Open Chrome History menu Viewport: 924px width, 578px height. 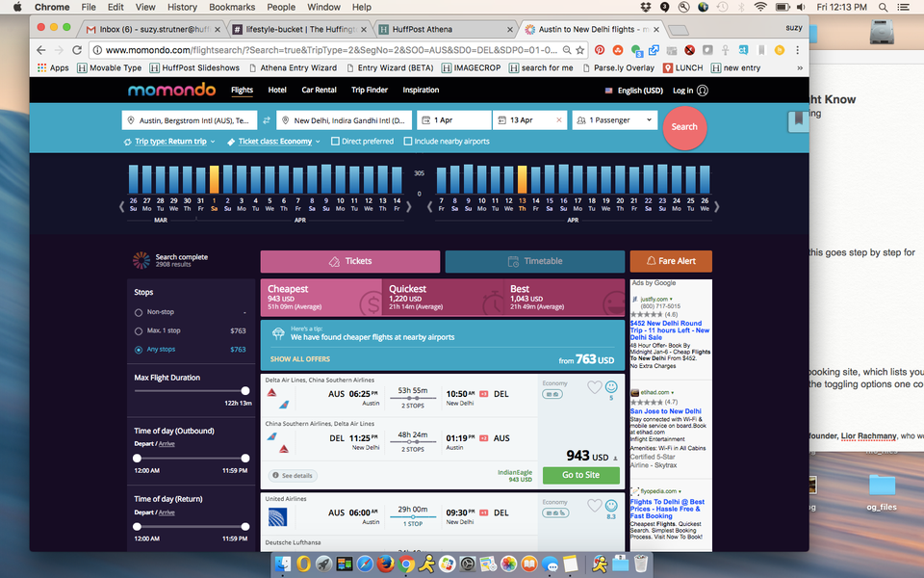182,7
